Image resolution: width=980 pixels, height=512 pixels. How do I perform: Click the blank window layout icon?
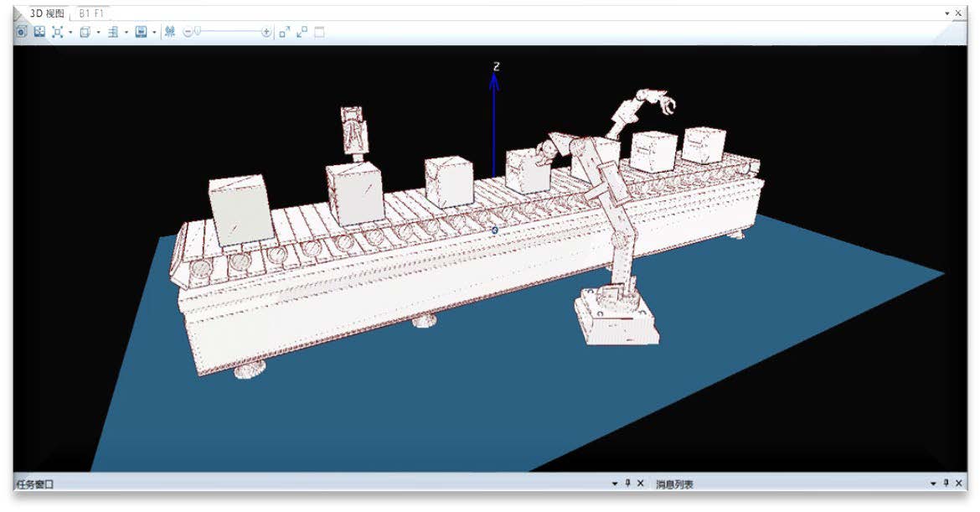[319, 32]
